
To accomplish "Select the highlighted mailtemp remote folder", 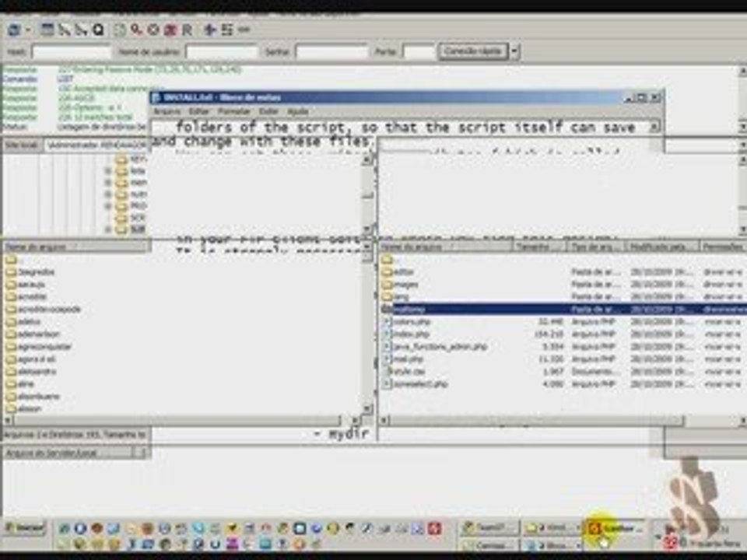I will 563,309.
